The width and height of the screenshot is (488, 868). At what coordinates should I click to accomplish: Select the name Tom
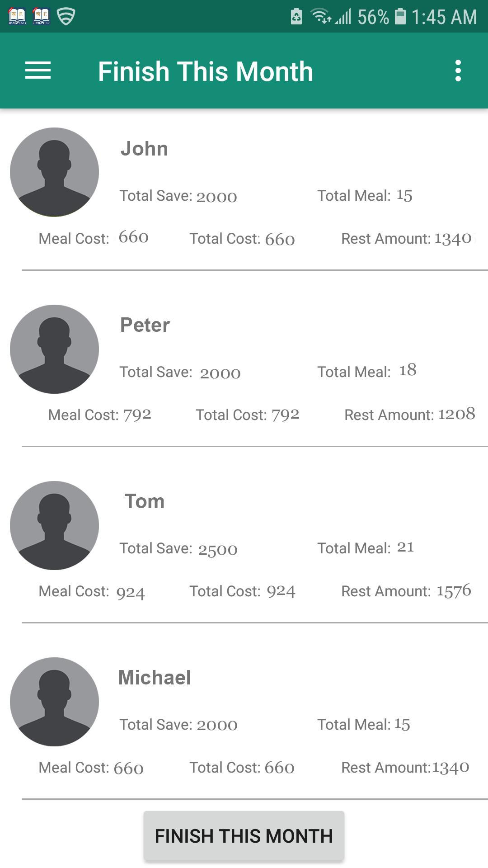pos(145,501)
